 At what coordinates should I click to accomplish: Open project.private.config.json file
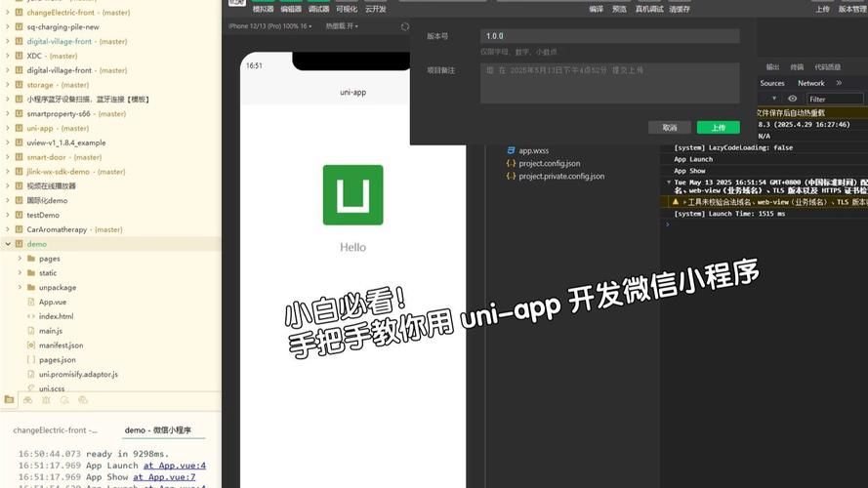pyautogui.click(x=561, y=176)
